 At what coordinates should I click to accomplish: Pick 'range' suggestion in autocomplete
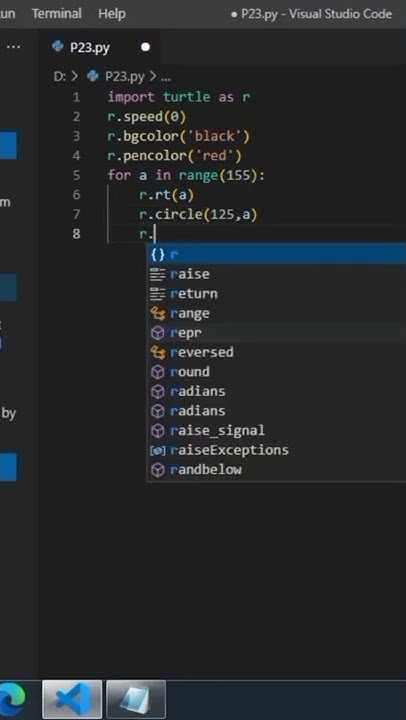pos(276,313)
